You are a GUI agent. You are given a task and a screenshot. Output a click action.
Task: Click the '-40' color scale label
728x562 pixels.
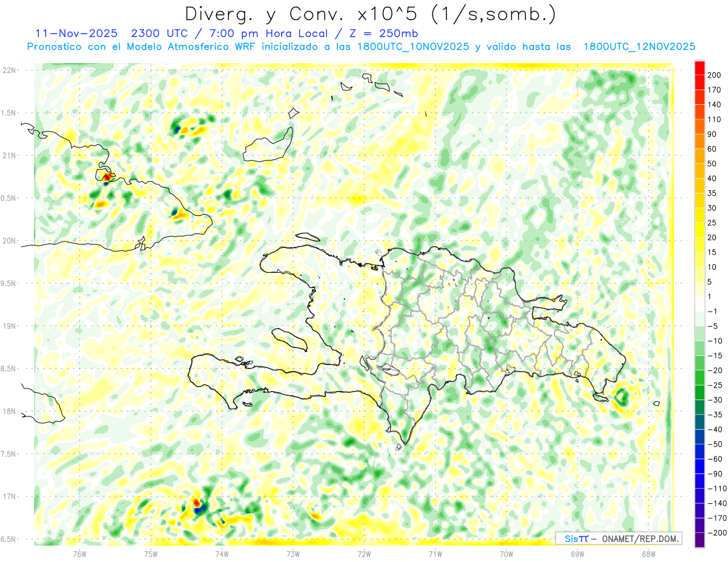point(715,430)
